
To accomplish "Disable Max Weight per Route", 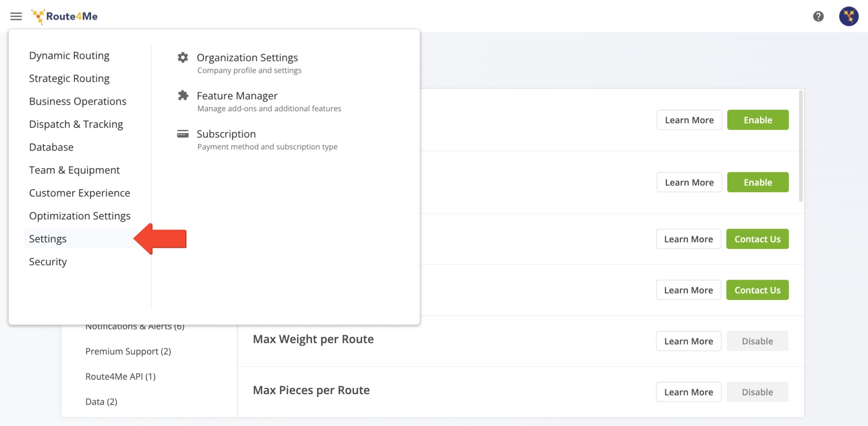I will [x=757, y=341].
